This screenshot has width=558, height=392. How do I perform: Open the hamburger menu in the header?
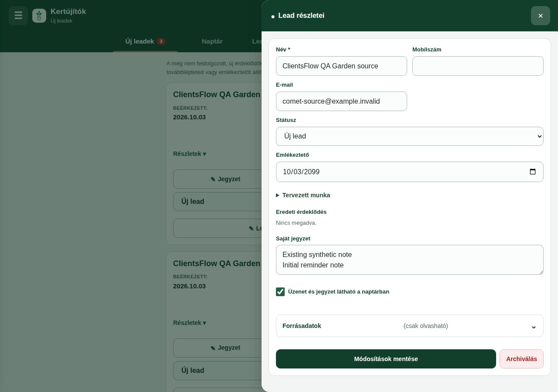point(18,16)
